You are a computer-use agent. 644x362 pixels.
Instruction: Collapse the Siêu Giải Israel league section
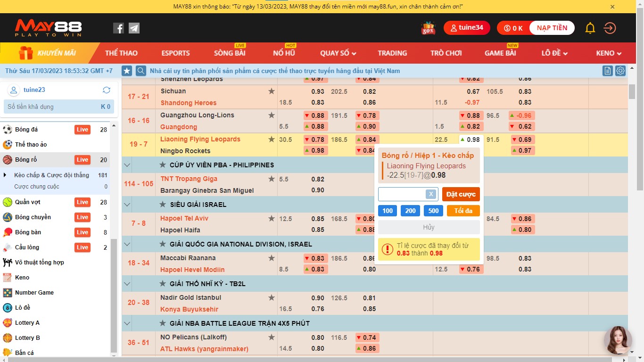tap(126, 205)
